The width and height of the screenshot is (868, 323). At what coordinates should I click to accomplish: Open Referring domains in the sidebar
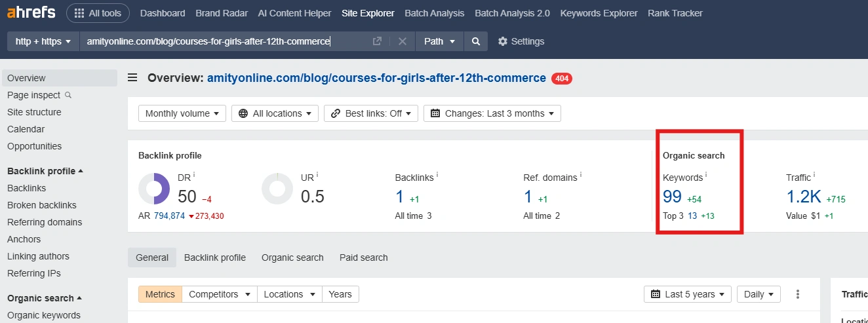(45, 222)
